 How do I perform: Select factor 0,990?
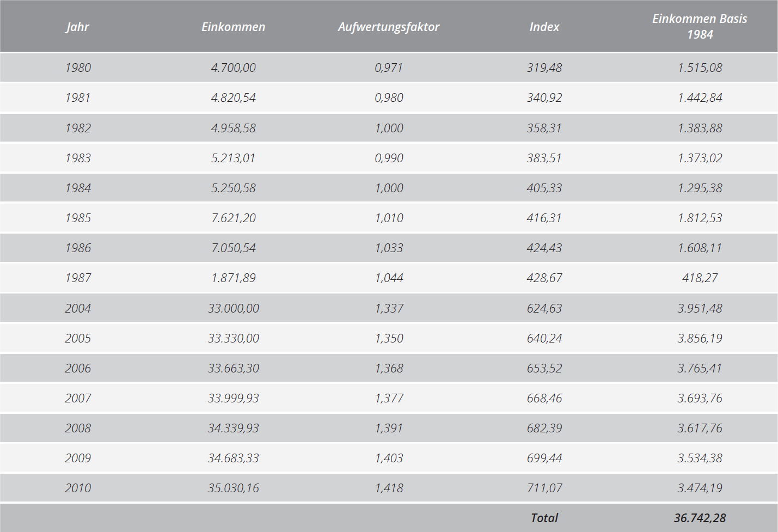click(x=389, y=158)
